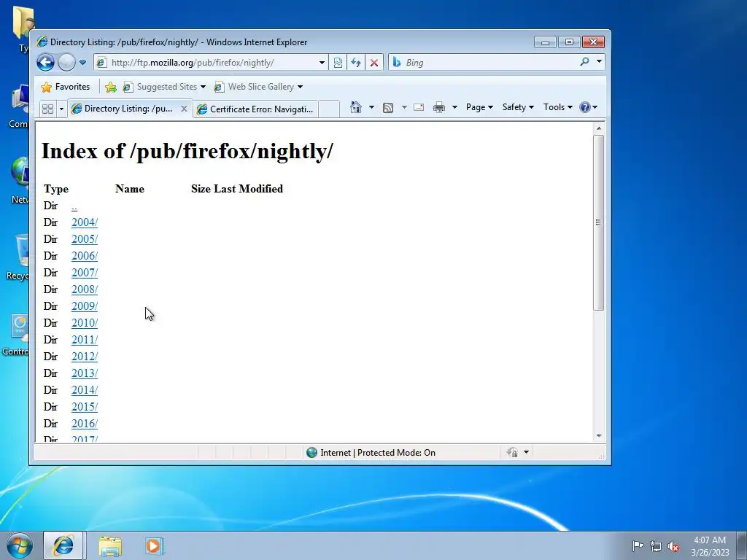Click the Action Center flag tray icon
This screenshot has width=747, height=560.
pyautogui.click(x=638, y=545)
